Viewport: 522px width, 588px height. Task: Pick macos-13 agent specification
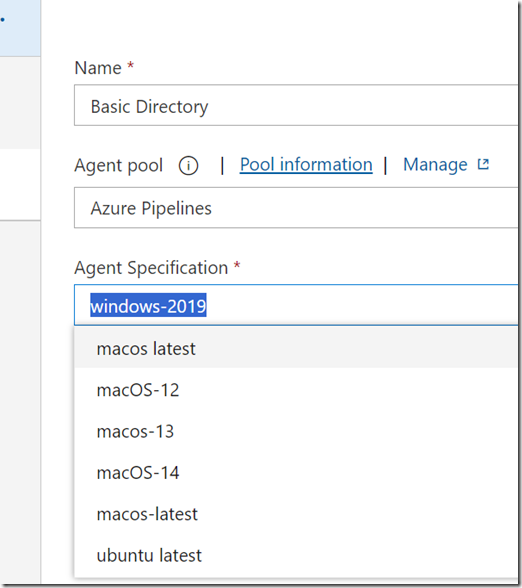tap(296, 431)
